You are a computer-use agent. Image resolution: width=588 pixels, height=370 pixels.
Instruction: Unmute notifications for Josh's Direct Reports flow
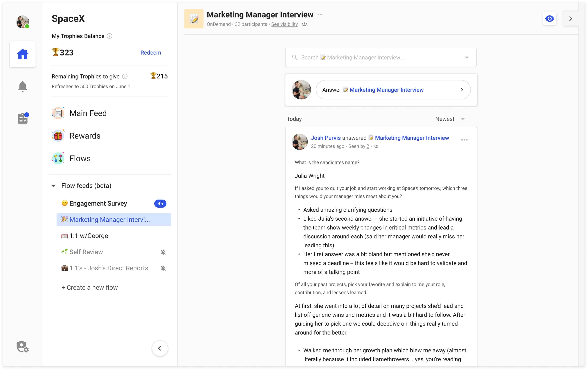point(163,268)
